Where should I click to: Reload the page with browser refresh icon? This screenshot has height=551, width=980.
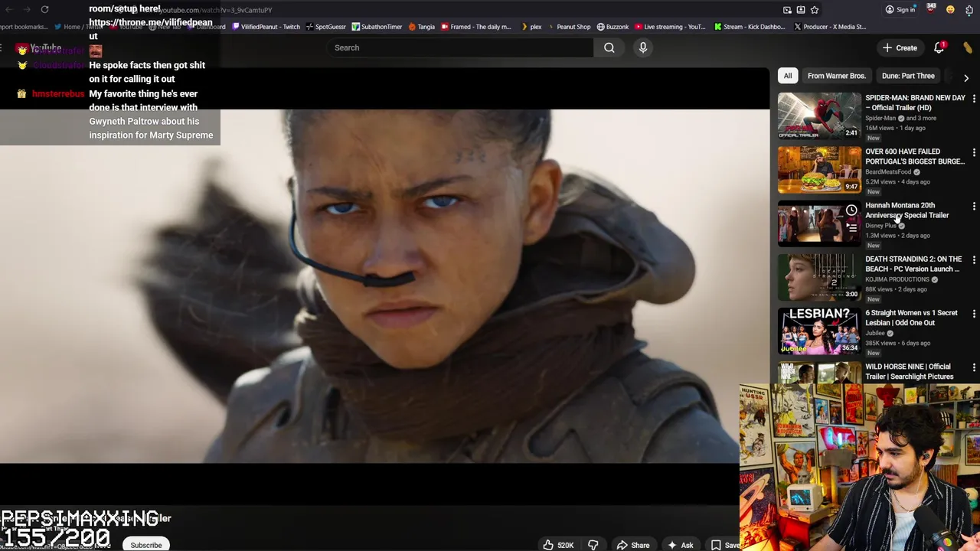click(44, 9)
